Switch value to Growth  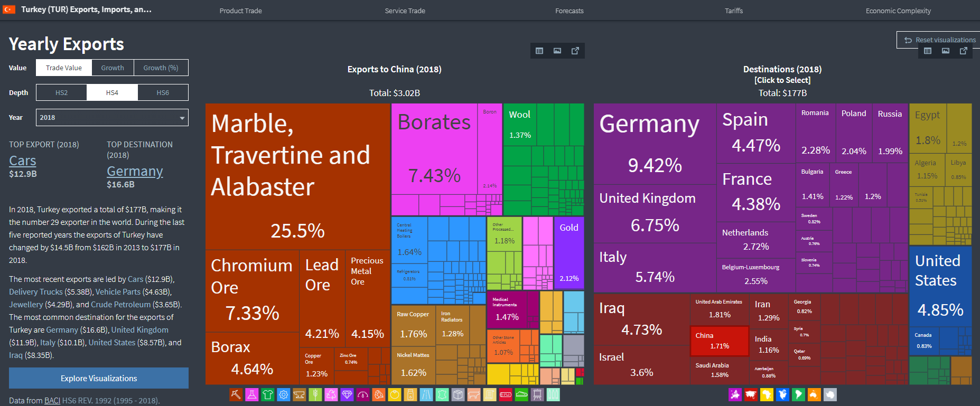click(113, 68)
